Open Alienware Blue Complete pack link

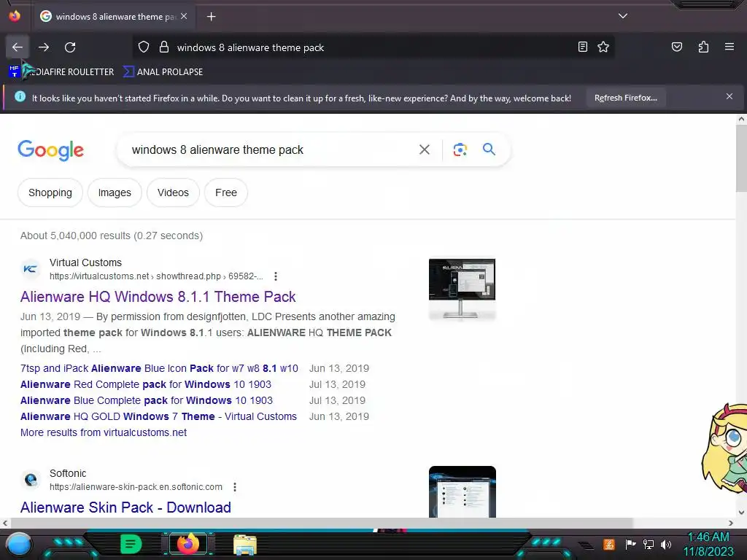146,400
